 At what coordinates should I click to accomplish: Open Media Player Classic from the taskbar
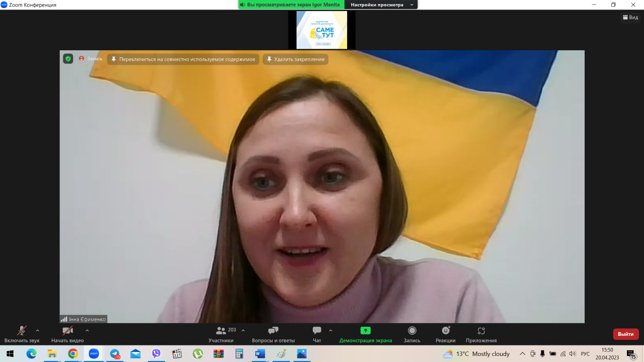click(x=177, y=353)
